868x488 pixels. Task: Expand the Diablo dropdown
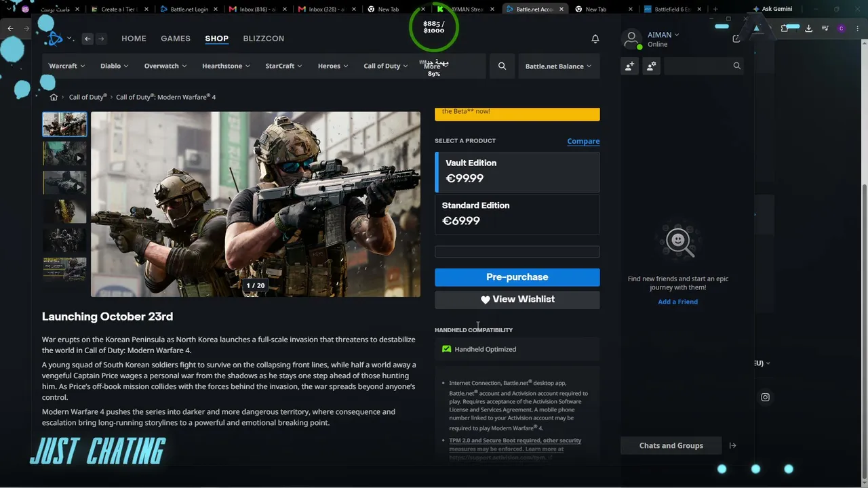click(x=114, y=66)
